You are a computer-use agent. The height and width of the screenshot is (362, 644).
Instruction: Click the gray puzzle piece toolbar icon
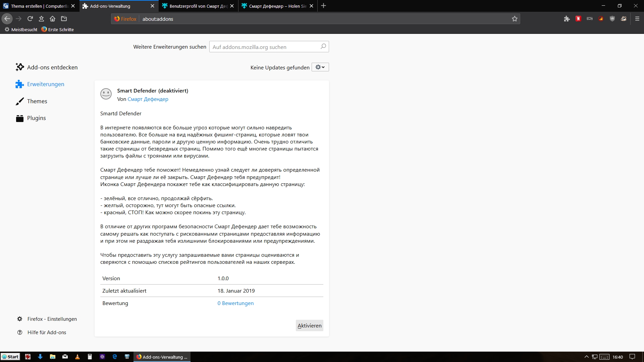point(567,19)
